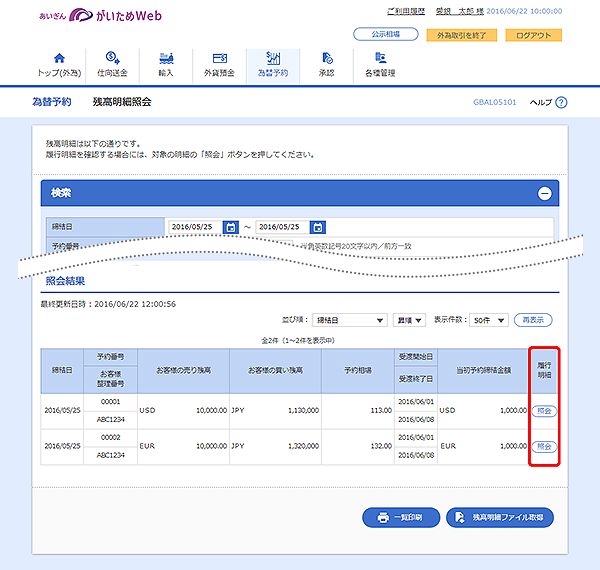Click the ログアウト button
This screenshot has width=600, height=570.
pos(533,35)
